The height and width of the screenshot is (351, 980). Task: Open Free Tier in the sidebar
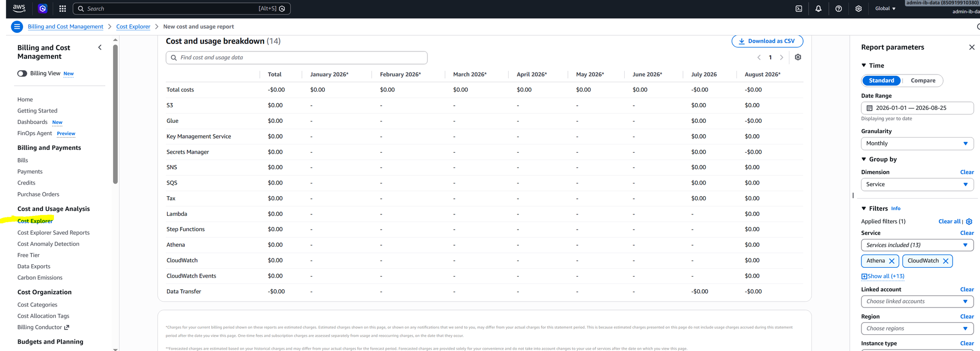28,255
